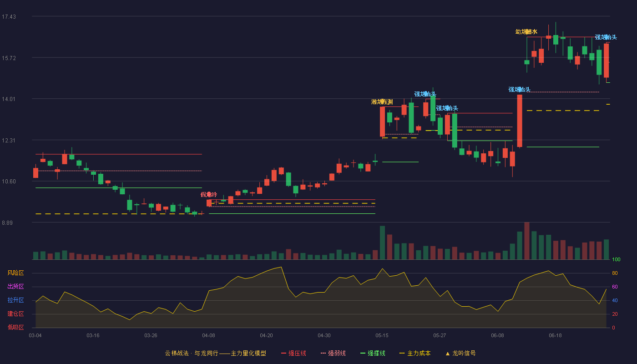637x364 pixels.
Task: Click the 05-15 date label
Action: (x=382, y=335)
